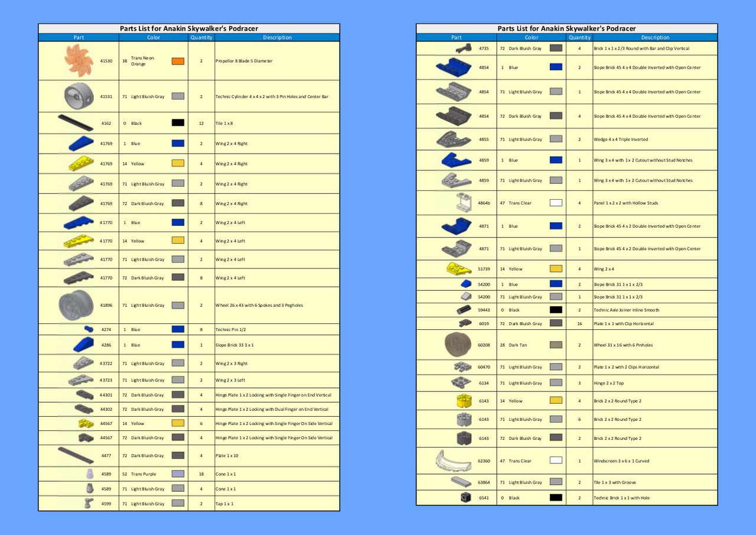
Task: Select the black Technic Brick 6541 image
Action: pos(466,498)
